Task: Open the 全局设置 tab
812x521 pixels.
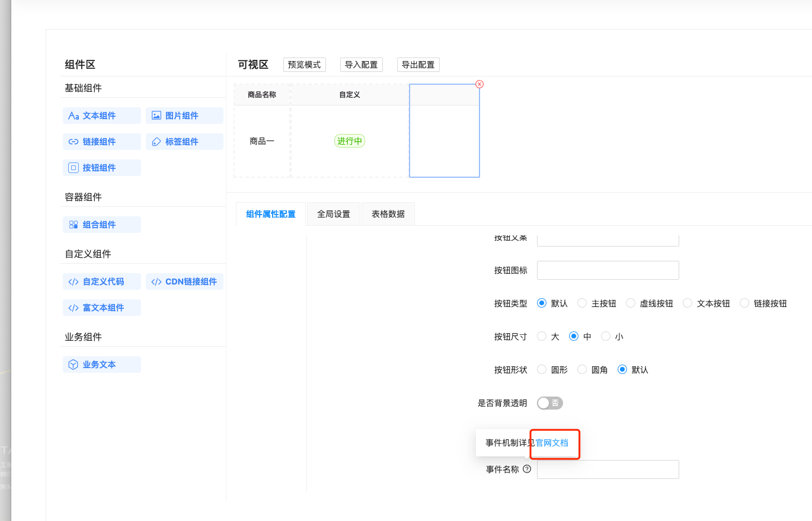Action: (x=334, y=214)
